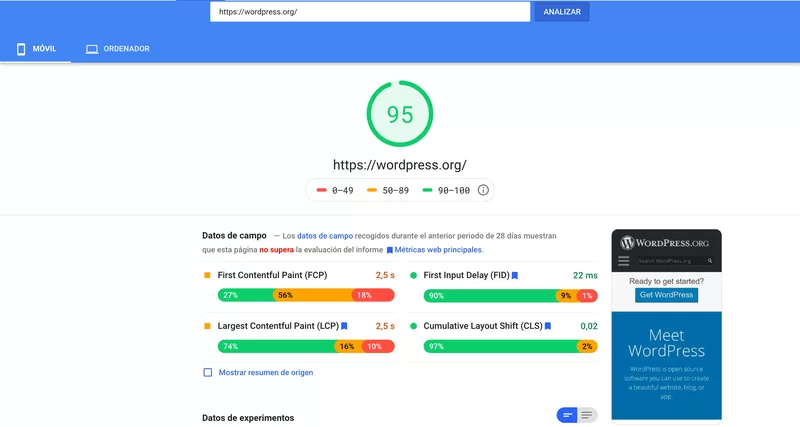
Task: Click the orange square beside Largest Contentful Paint
Action: coord(207,326)
